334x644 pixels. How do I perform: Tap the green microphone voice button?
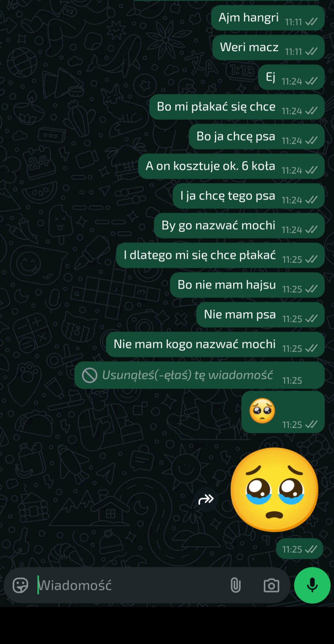(x=312, y=585)
